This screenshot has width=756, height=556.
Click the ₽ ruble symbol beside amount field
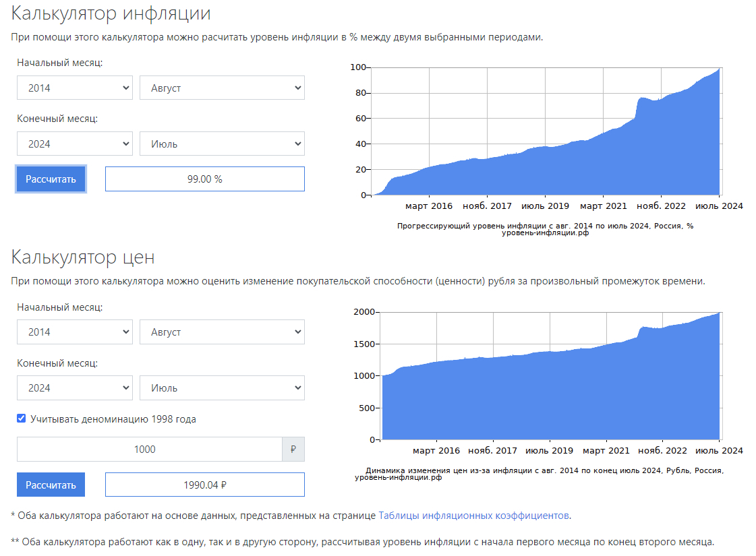pyautogui.click(x=293, y=450)
